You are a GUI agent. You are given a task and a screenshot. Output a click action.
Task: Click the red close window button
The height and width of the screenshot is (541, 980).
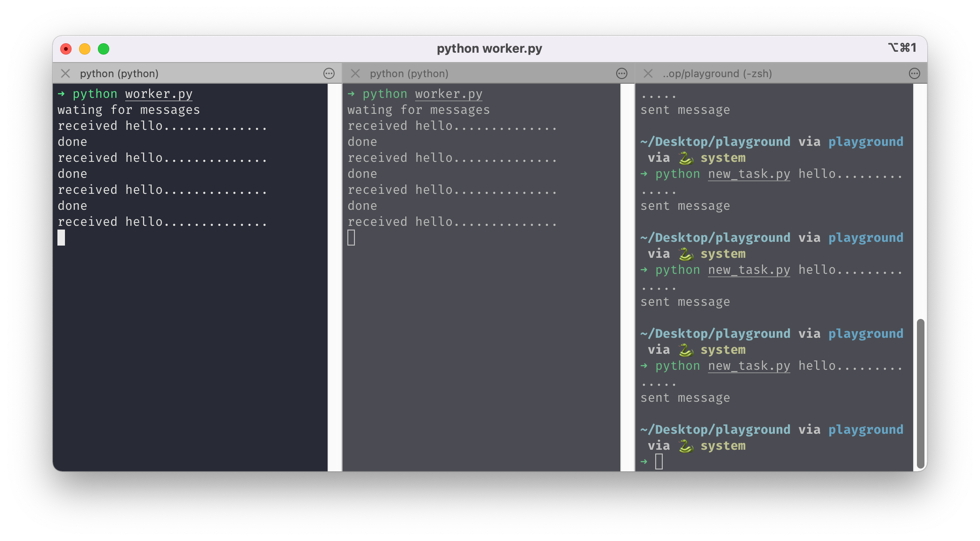66,49
